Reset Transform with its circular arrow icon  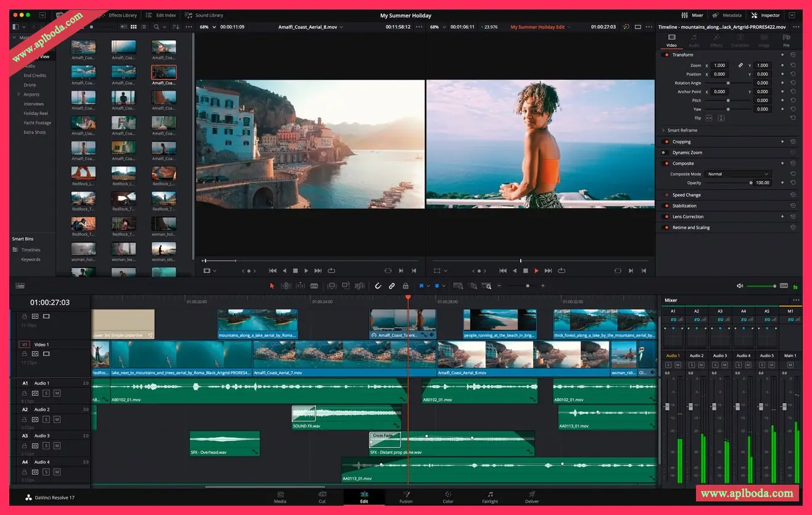coord(793,55)
